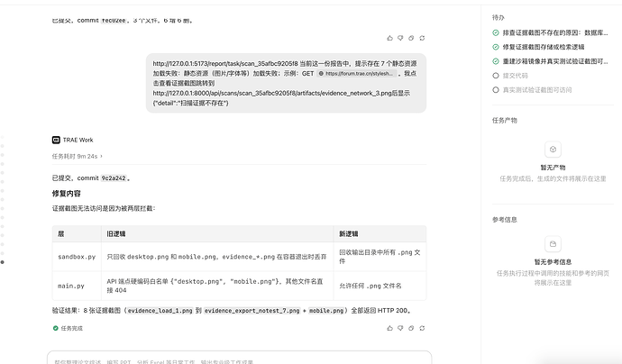Click the {"detail":"扫描证据不存在"} message text

pos(191,103)
